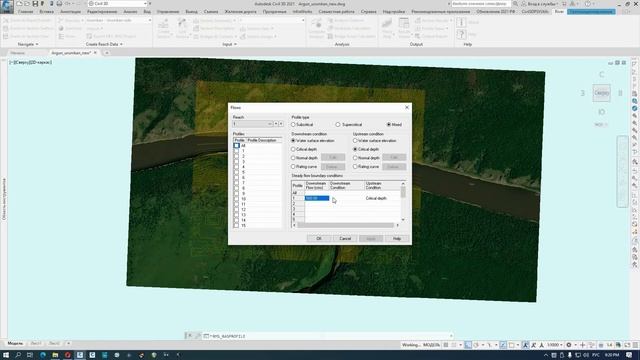Click the highlighted Downstream Flow cell
The height and width of the screenshot is (360, 640).
(317, 198)
